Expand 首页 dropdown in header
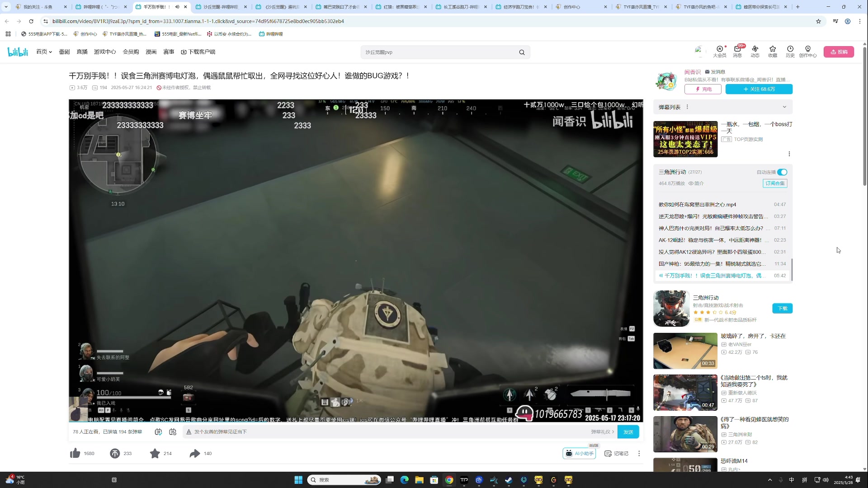868x488 pixels. [44, 52]
